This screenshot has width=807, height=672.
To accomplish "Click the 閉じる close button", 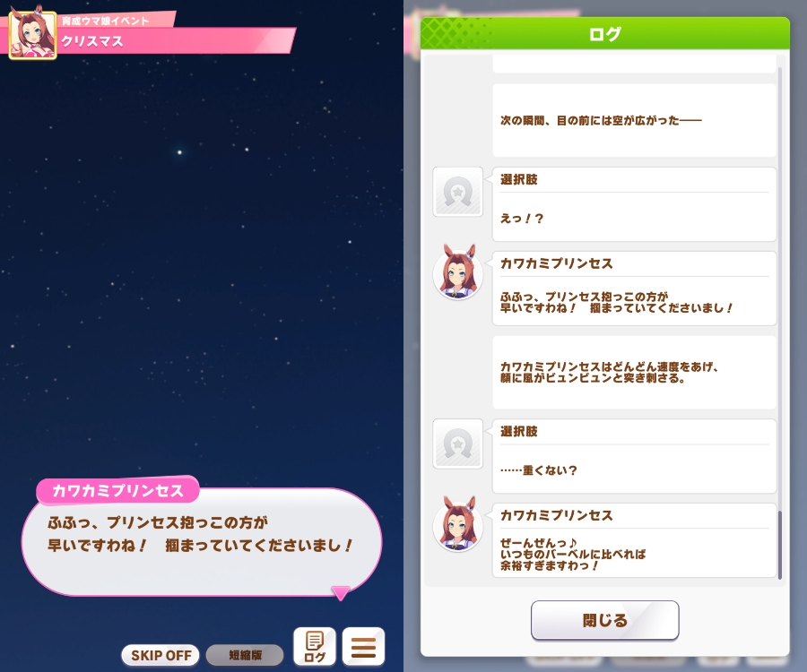I will (x=604, y=620).
